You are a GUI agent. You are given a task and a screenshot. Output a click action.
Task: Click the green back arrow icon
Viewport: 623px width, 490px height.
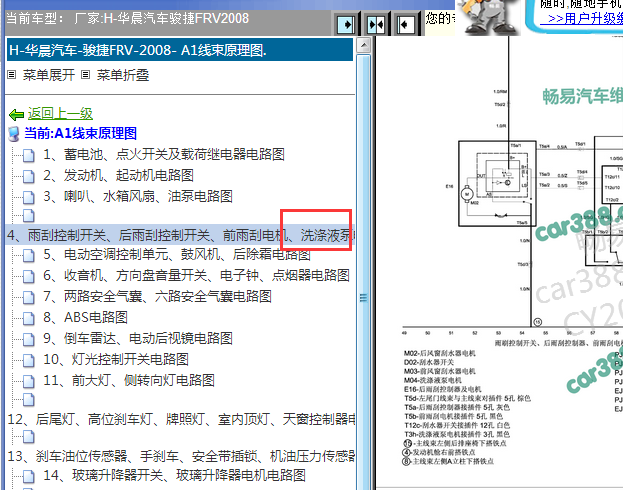(16, 115)
